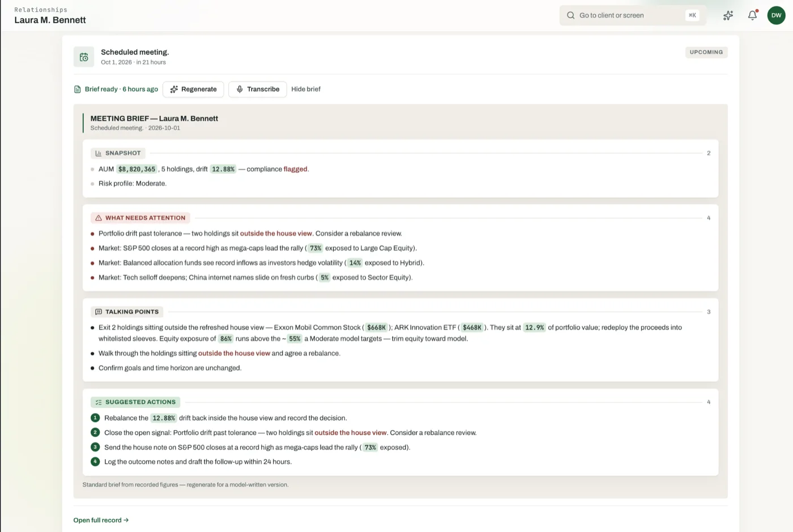
Task: Hide the brief panel
Action: pyautogui.click(x=306, y=90)
